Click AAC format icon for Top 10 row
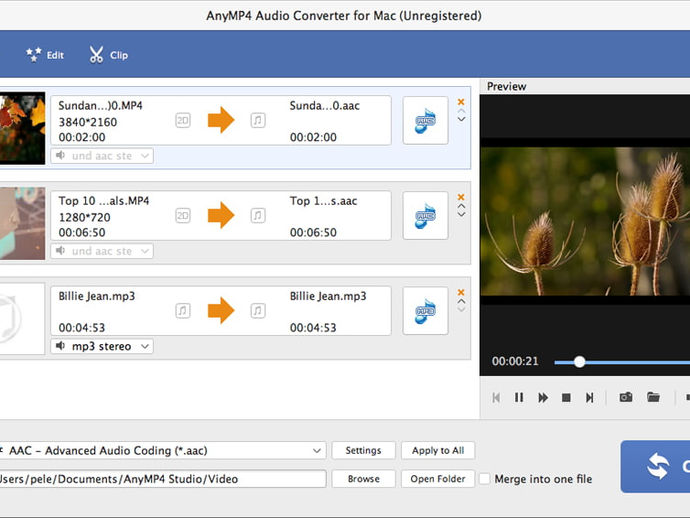 [426, 216]
